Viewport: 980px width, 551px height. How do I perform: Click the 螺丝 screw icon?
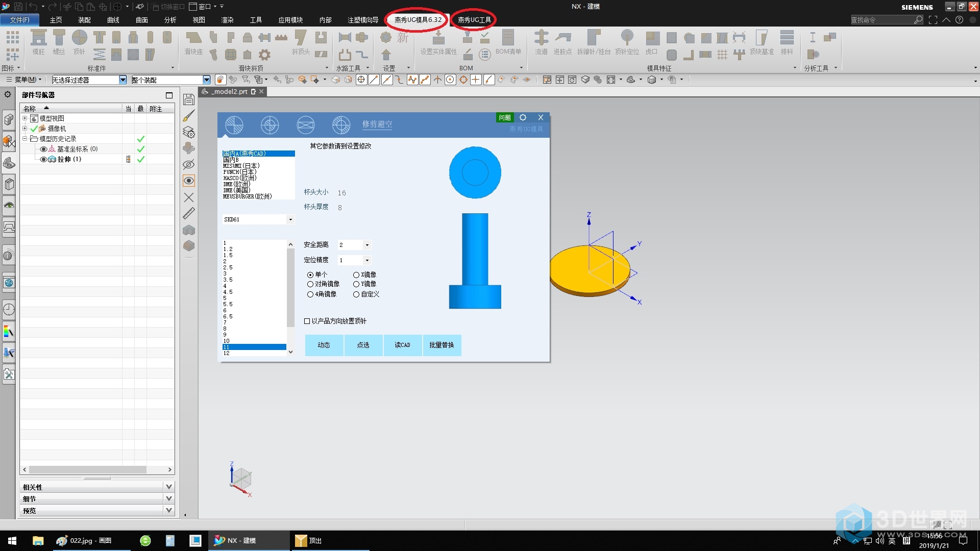59,38
